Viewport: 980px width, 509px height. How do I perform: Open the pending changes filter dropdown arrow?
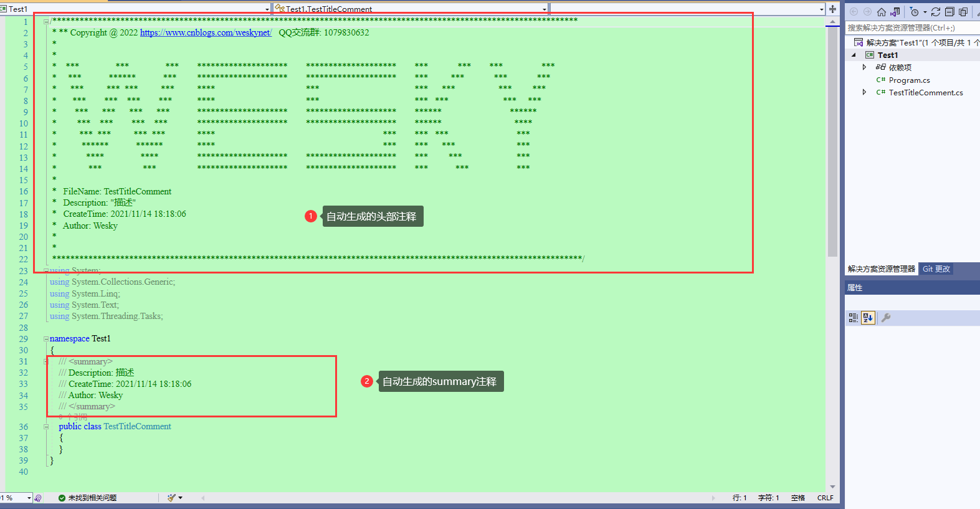925,12
